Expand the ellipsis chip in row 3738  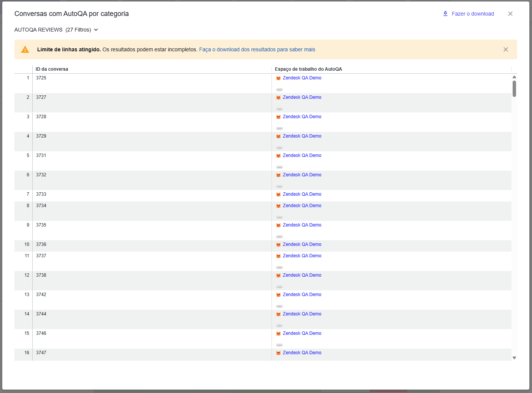coord(279,287)
